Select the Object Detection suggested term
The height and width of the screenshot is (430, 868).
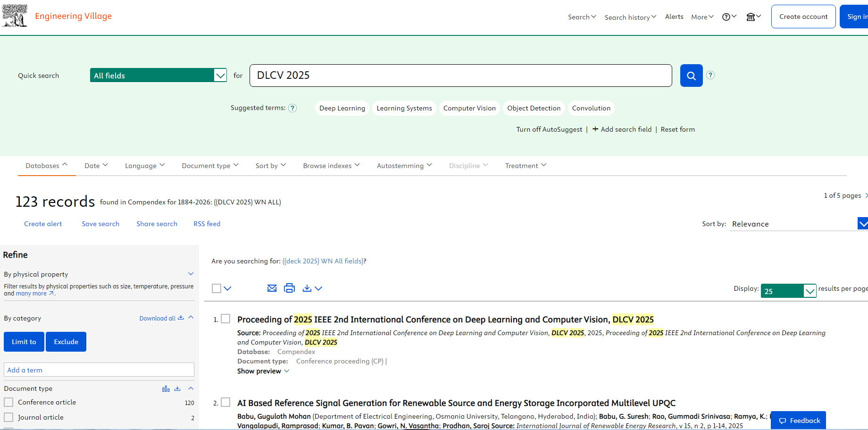tap(534, 108)
